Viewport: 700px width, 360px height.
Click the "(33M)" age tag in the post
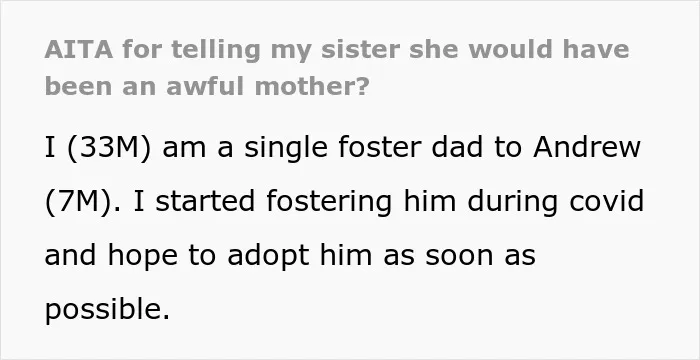pos(109,148)
